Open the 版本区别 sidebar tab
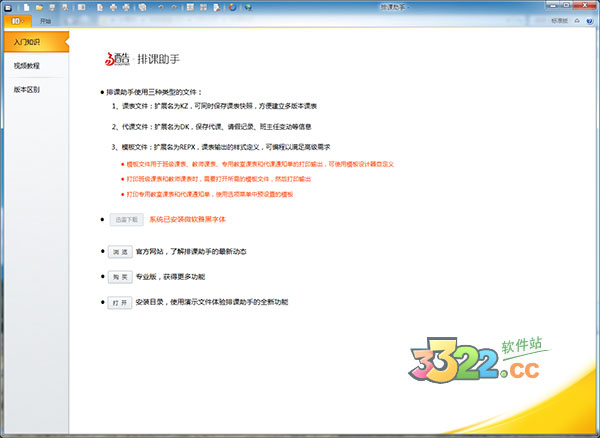The width and height of the screenshot is (600, 438). tap(27, 90)
